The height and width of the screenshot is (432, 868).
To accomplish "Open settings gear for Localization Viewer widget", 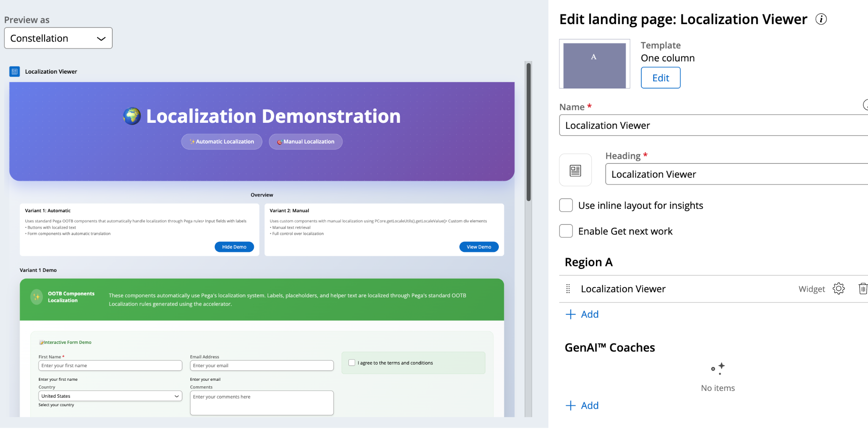I will pos(838,289).
